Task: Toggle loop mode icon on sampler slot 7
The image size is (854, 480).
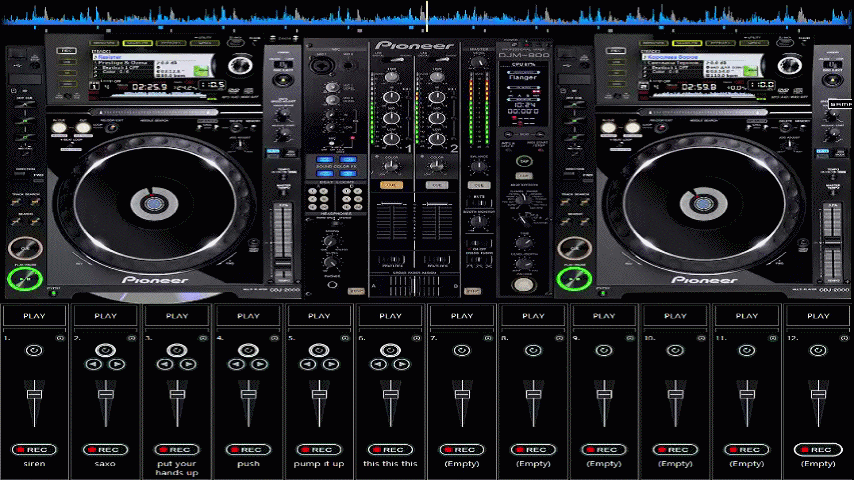Action: pos(462,350)
